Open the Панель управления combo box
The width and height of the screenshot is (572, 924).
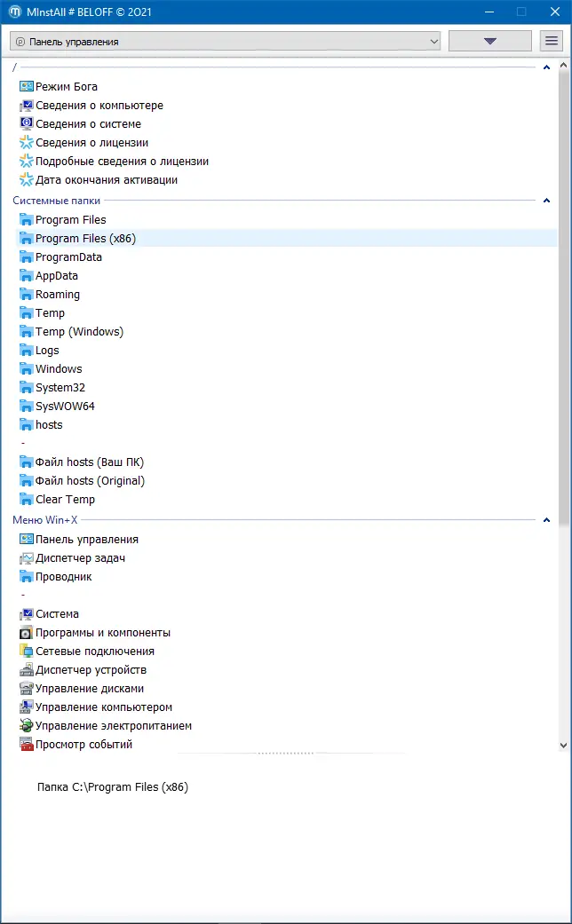pos(226,42)
